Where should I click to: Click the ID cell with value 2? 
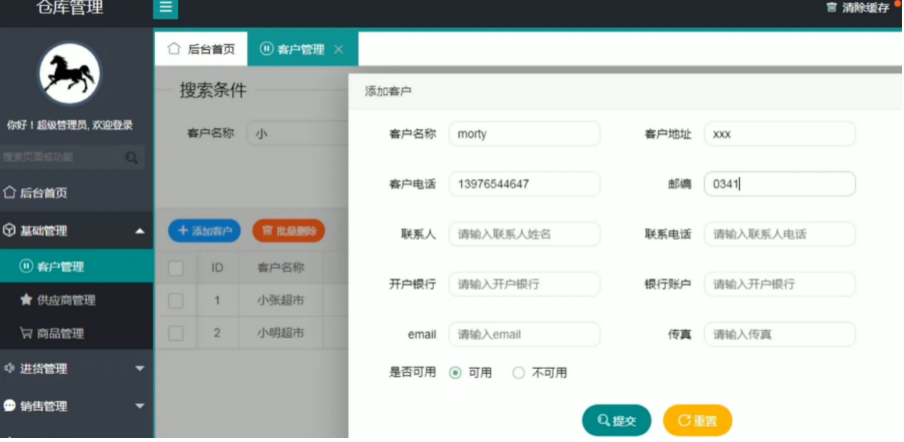pyautogui.click(x=217, y=333)
